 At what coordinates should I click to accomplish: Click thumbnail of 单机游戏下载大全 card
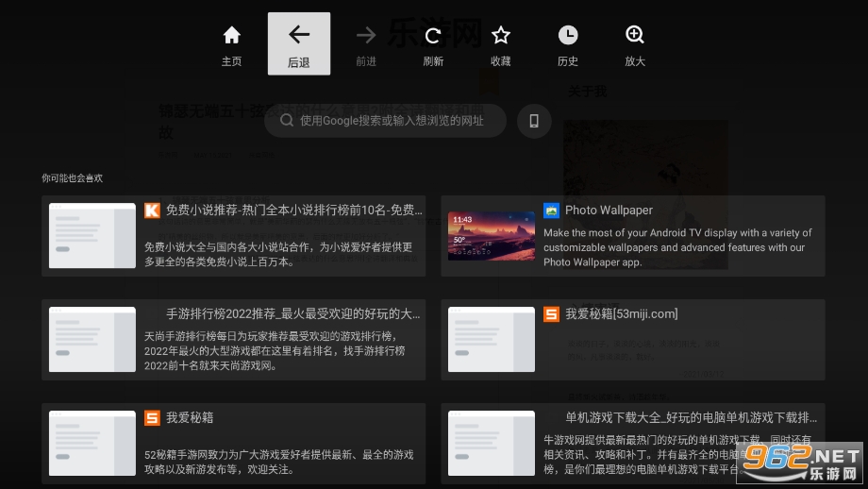coord(492,443)
